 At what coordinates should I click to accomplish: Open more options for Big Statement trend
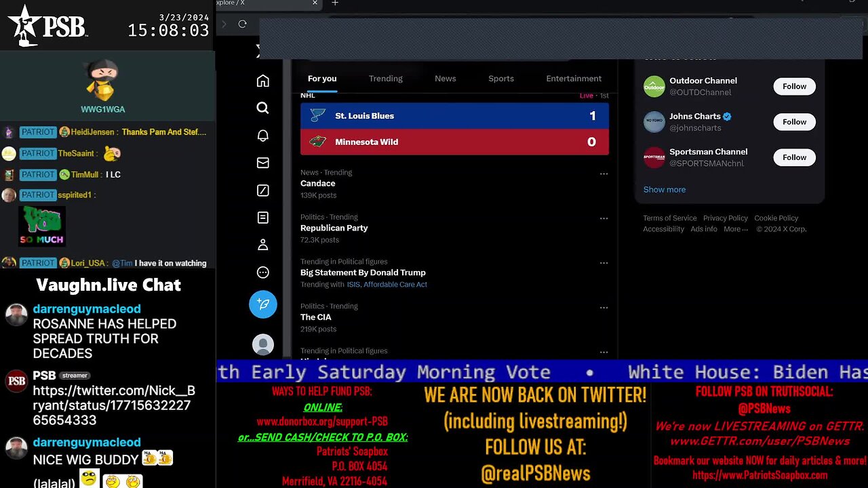click(x=604, y=263)
